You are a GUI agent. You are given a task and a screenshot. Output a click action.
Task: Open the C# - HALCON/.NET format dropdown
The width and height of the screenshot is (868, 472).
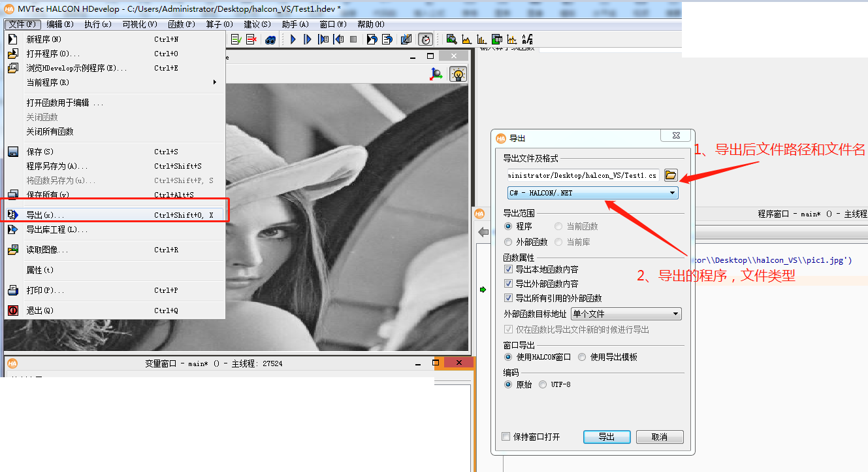[x=673, y=193]
